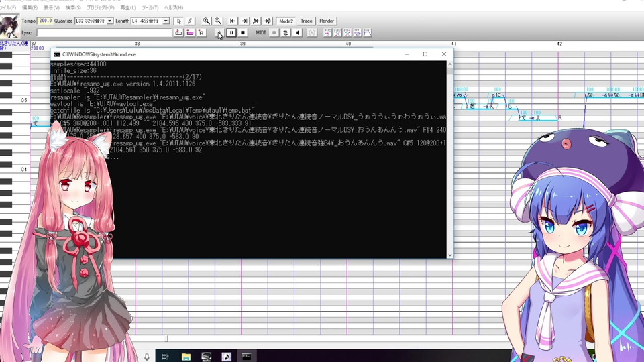
Task: Open the 編集(E) menu
Action: [30, 8]
